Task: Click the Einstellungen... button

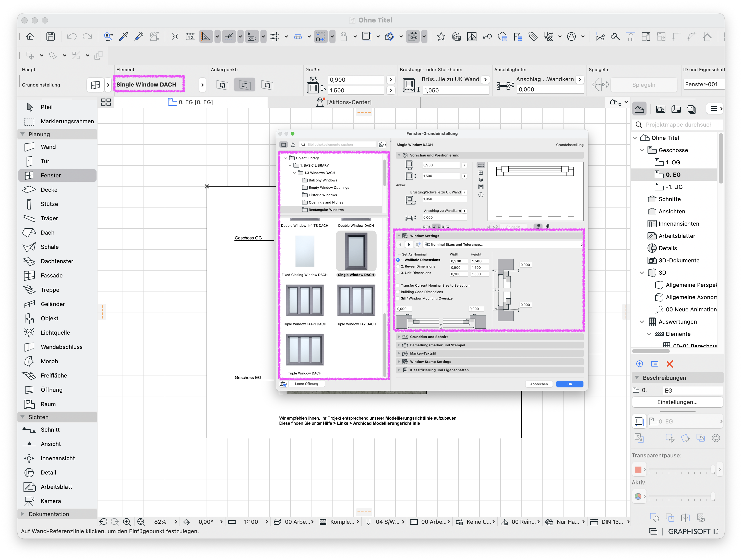Action: (677, 402)
